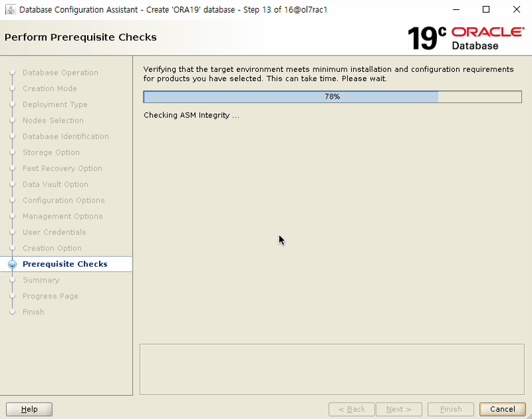Select the Management Options step
This screenshot has height=419, width=532.
pyautogui.click(x=63, y=216)
